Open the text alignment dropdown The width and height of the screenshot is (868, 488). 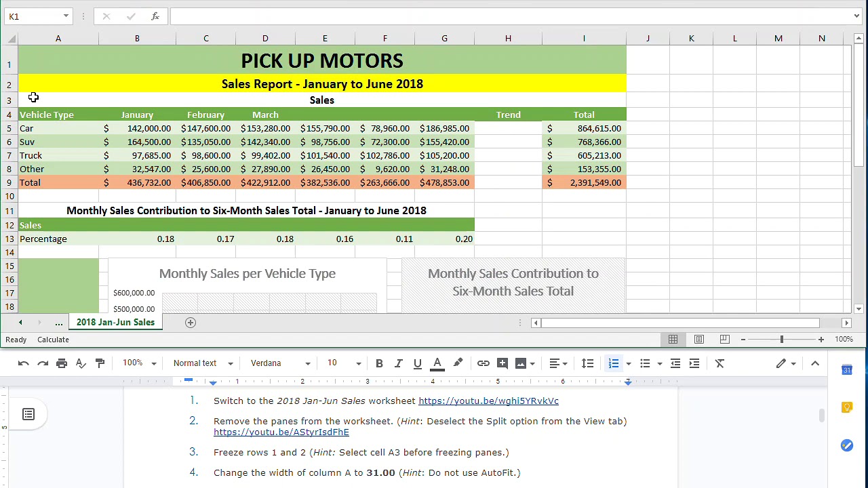[x=559, y=363]
